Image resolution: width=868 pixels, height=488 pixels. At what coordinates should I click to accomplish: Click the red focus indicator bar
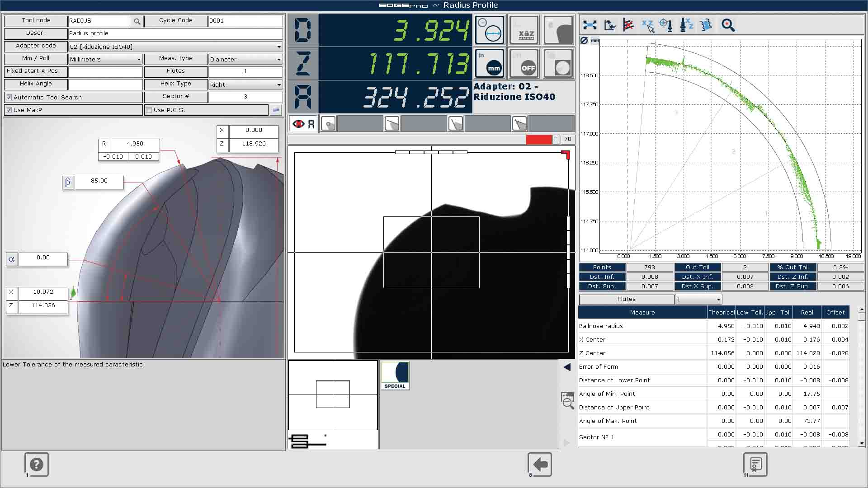539,139
